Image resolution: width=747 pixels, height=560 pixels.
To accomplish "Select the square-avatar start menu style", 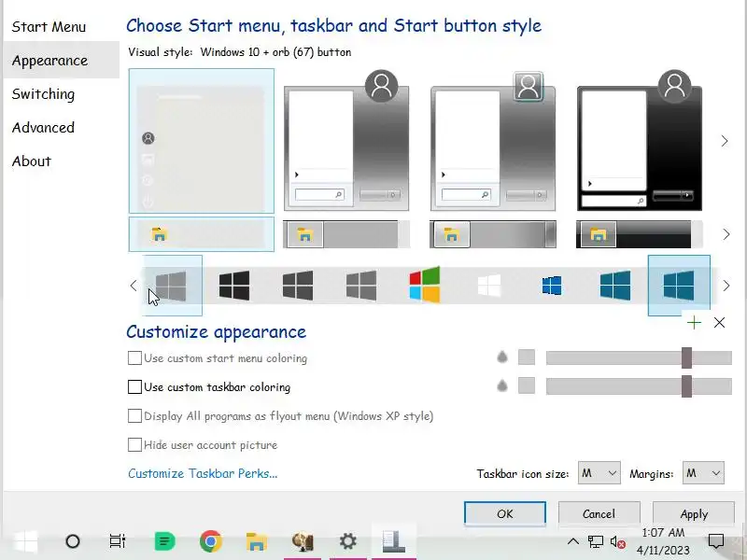I will (x=493, y=141).
